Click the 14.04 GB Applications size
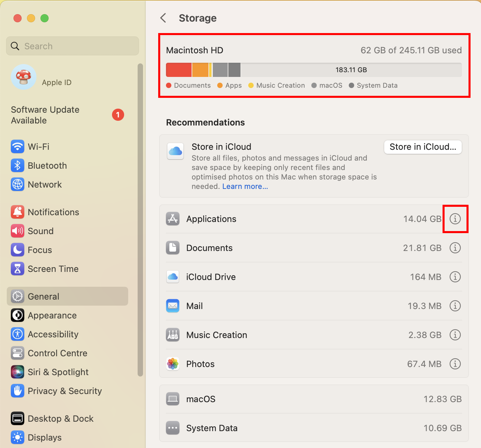 coord(422,219)
